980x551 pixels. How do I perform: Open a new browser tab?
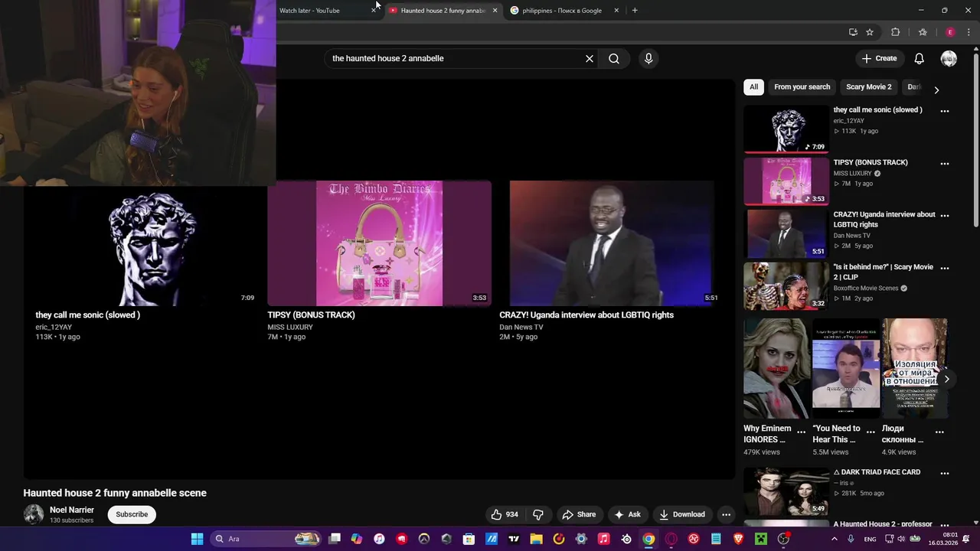pyautogui.click(x=635, y=10)
